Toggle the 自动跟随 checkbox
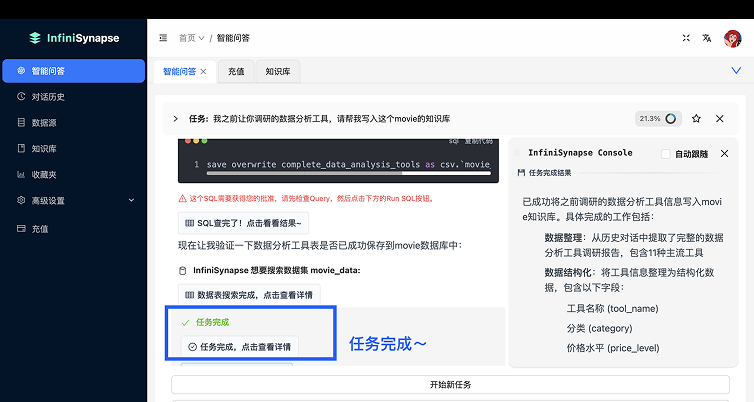Image resolution: width=754 pixels, height=402 pixels. click(x=666, y=154)
